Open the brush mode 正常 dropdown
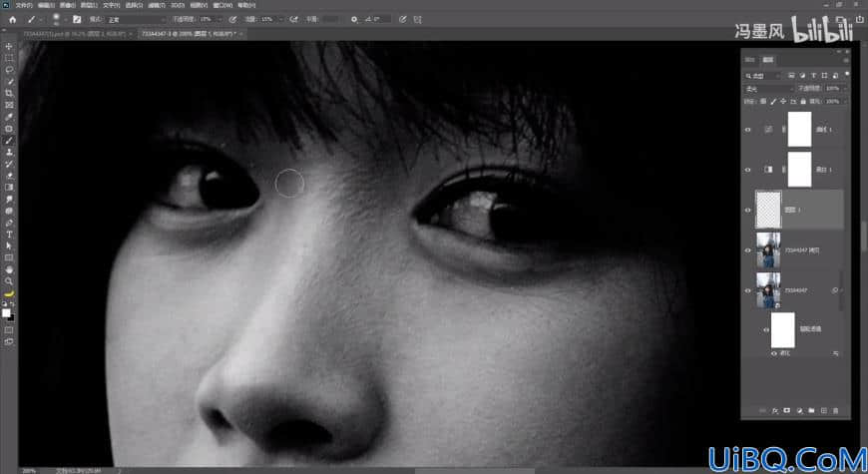The image size is (868, 474). tap(136, 19)
